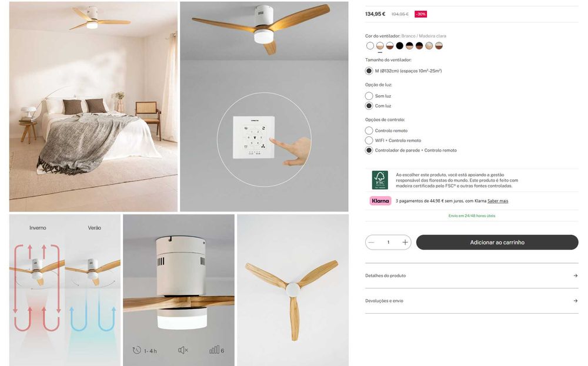The width and height of the screenshot is (588, 366).
Task: Pick the solid black fan color swatch
Action: click(400, 46)
